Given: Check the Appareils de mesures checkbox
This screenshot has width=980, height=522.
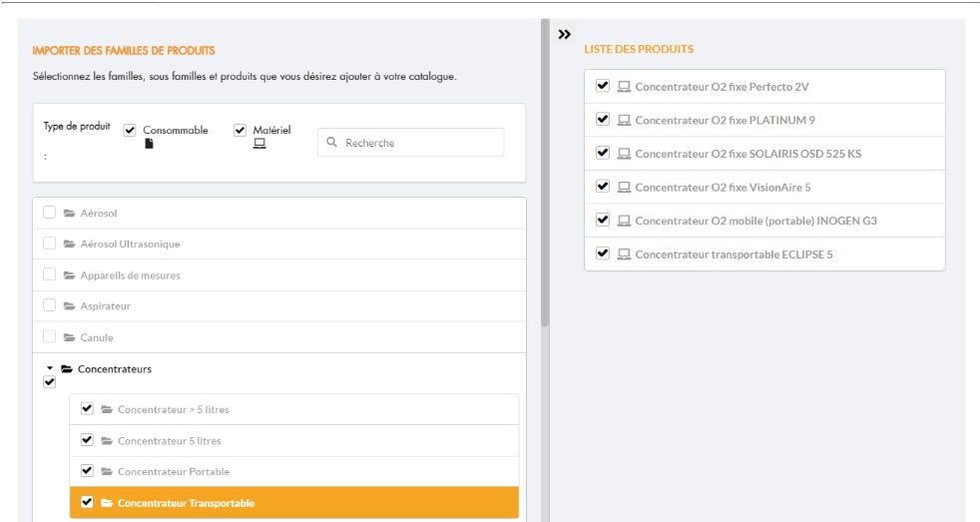Looking at the screenshot, I should 49,274.
